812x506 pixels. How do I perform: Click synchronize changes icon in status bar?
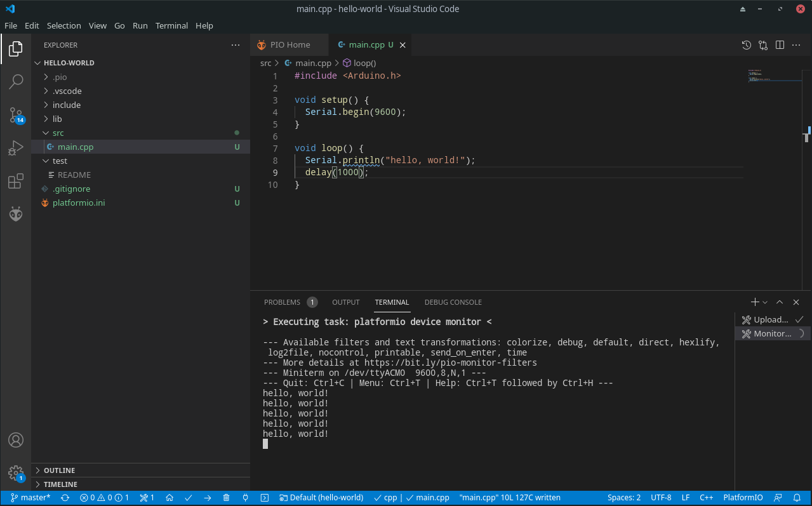(65, 498)
